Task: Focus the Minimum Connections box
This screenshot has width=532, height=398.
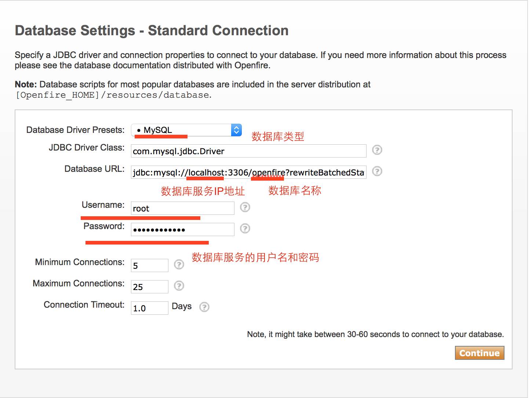Action: point(150,265)
